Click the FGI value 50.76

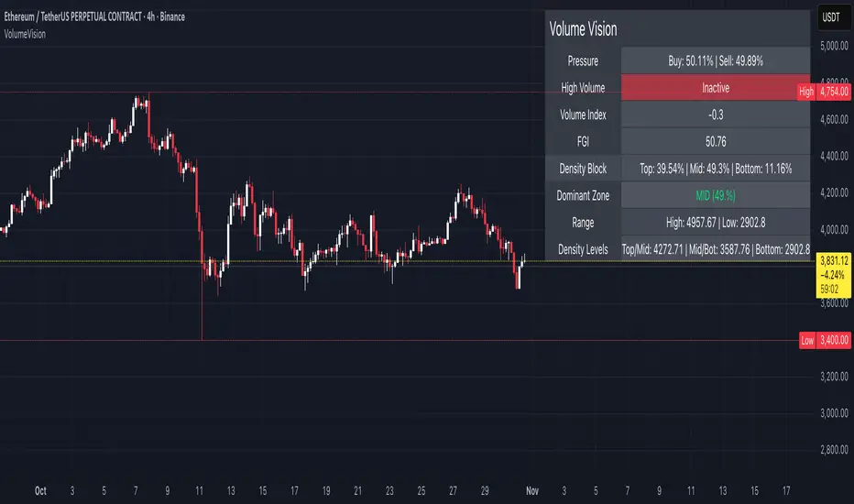click(x=715, y=142)
